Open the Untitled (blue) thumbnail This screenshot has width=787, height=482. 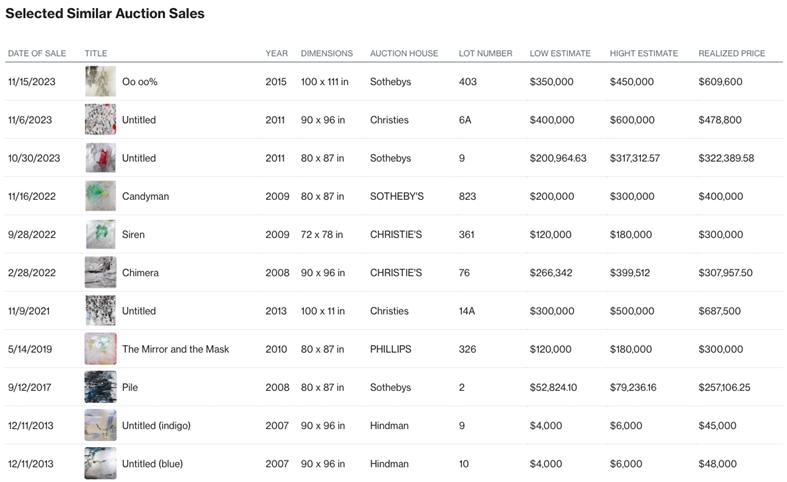(100, 463)
